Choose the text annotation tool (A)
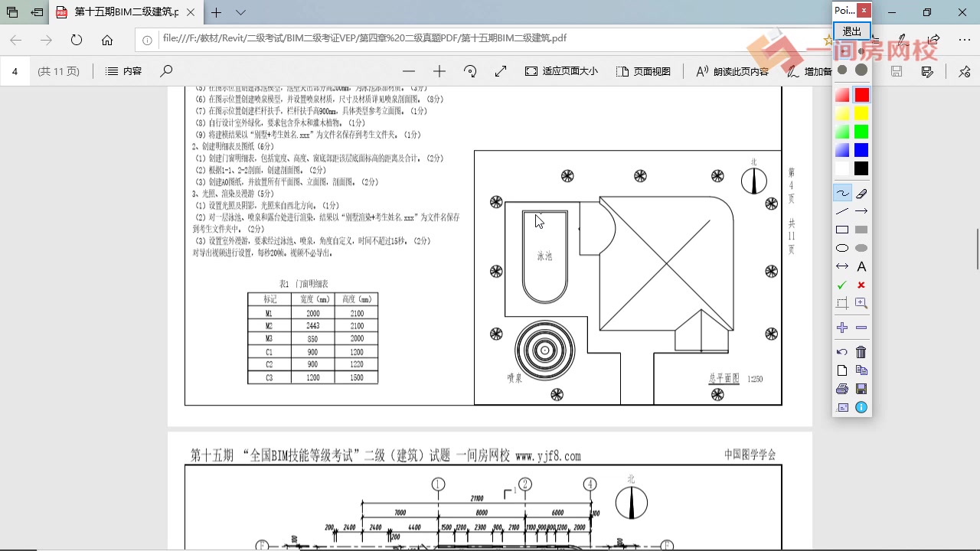The height and width of the screenshot is (551, 980). point(861,266)
